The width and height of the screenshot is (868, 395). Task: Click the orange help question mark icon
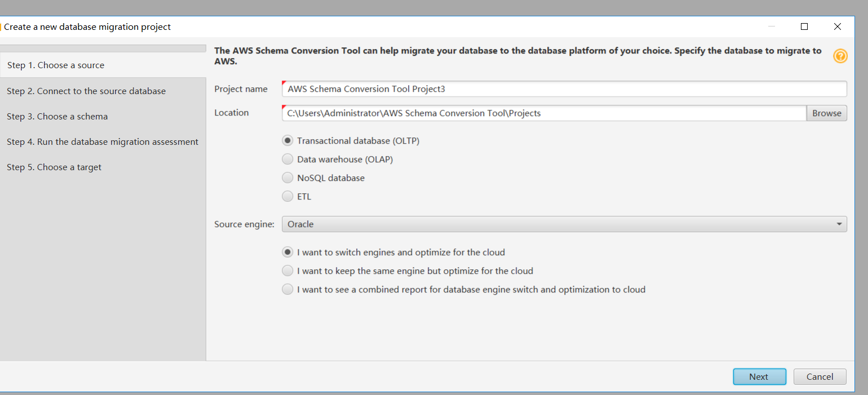click(x=840, y=56)
